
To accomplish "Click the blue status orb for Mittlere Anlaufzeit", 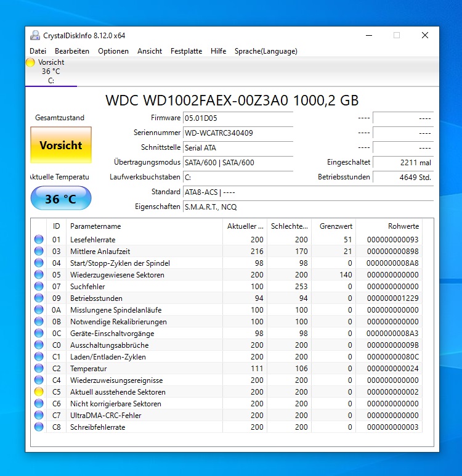I will 39,251.
